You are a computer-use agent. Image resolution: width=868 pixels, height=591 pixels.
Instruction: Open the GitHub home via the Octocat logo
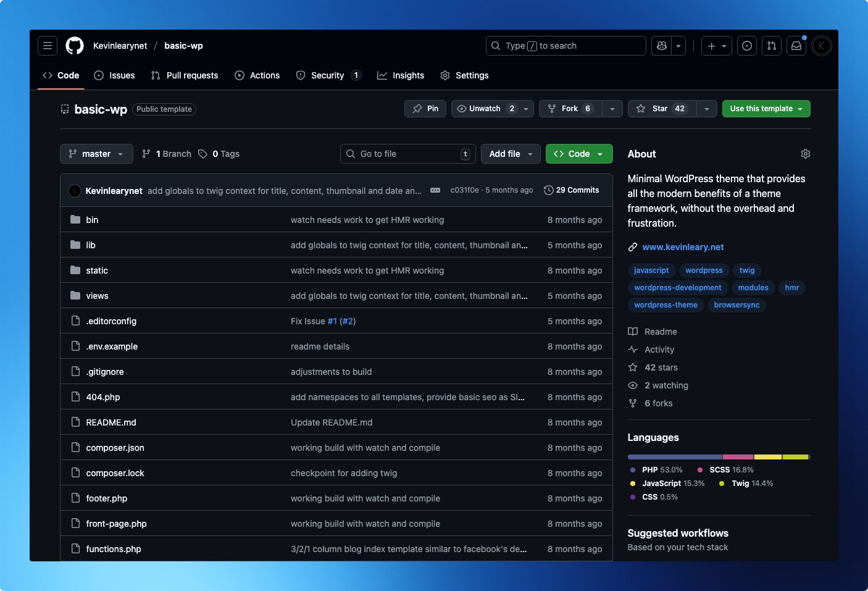pos(74,45)
